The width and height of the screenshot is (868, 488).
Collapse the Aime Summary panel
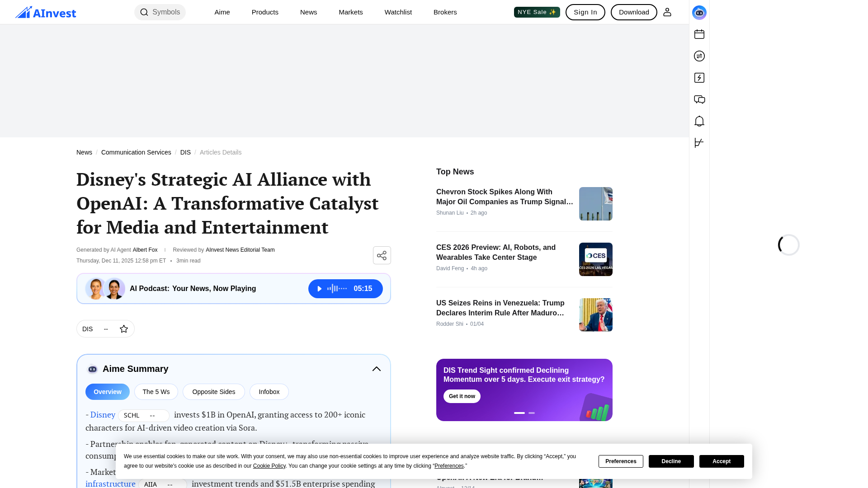(x=376, y=369)
